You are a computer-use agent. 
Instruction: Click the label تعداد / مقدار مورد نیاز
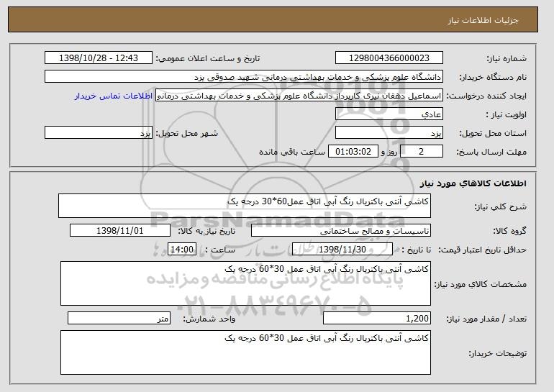pyautogui.click(x=486, y=319)
